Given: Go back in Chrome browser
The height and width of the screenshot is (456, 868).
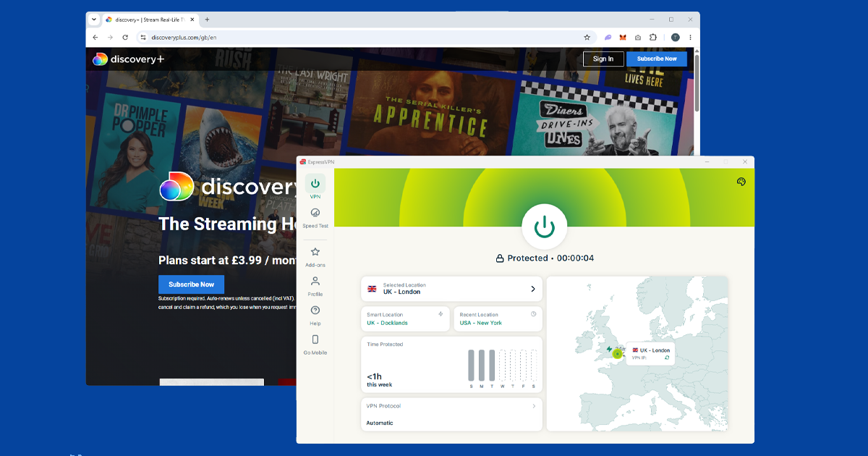Looking at the screenshot, I should coord(95,38).
